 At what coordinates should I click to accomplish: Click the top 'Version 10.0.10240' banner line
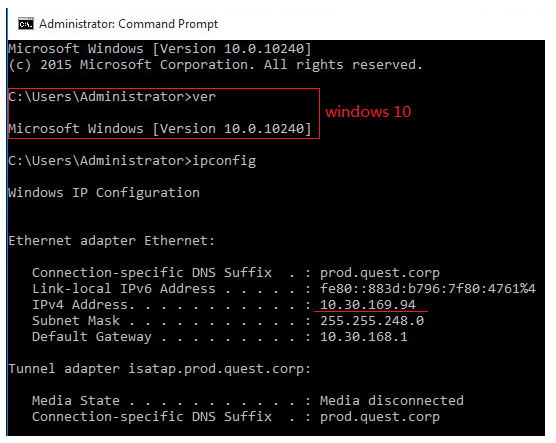click(x=160, y=49)
